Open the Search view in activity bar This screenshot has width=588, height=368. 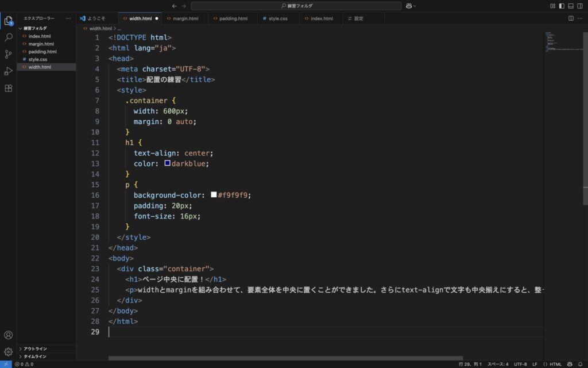tap(8, 37)
